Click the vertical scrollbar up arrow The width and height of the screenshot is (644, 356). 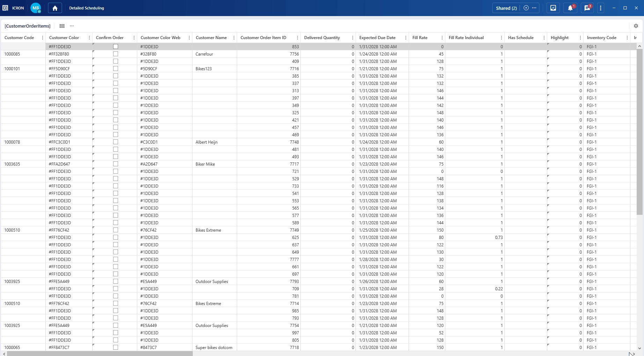639,46
